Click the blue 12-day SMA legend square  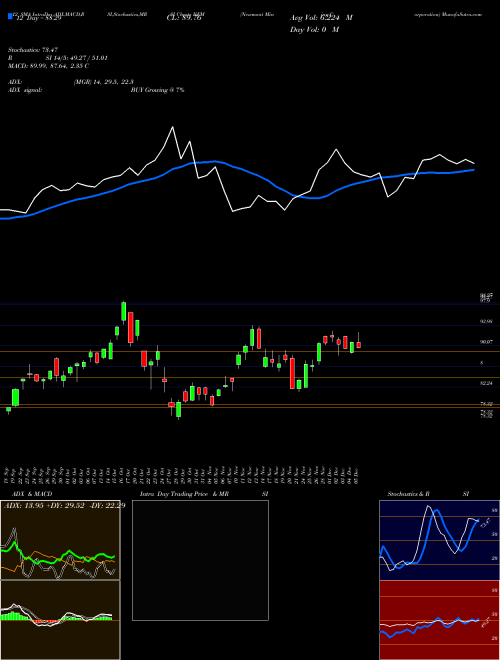pos(10,17)
